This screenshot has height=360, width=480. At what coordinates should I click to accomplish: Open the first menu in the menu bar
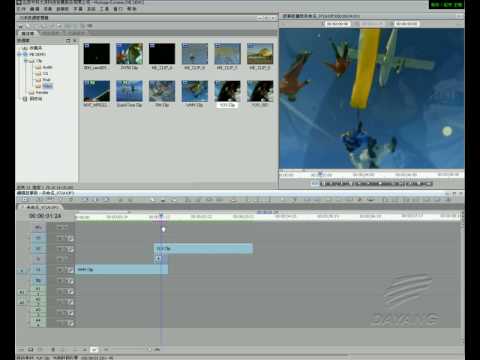[21, 9]
